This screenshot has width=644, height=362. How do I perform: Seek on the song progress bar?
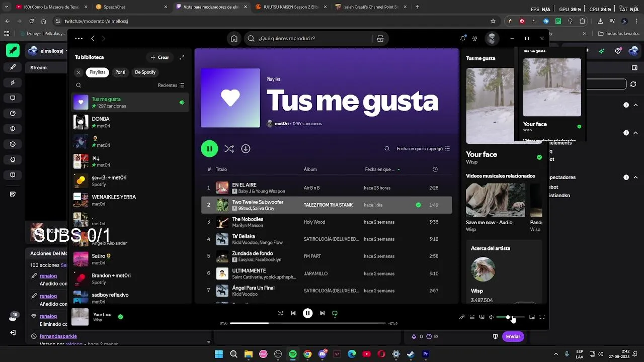coord(307,323)
